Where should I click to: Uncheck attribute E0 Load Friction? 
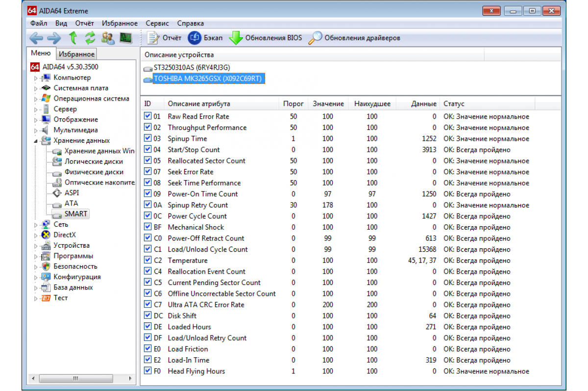click(148, 349)
